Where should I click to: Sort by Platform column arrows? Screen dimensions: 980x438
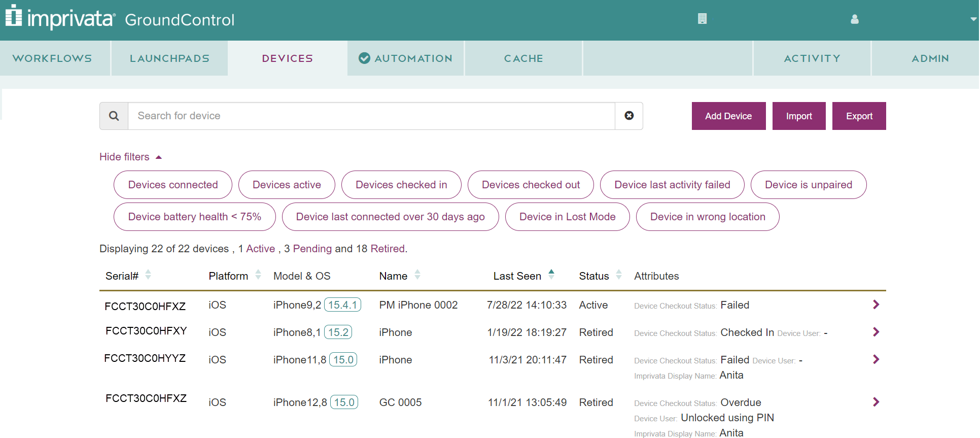(258, 275)
